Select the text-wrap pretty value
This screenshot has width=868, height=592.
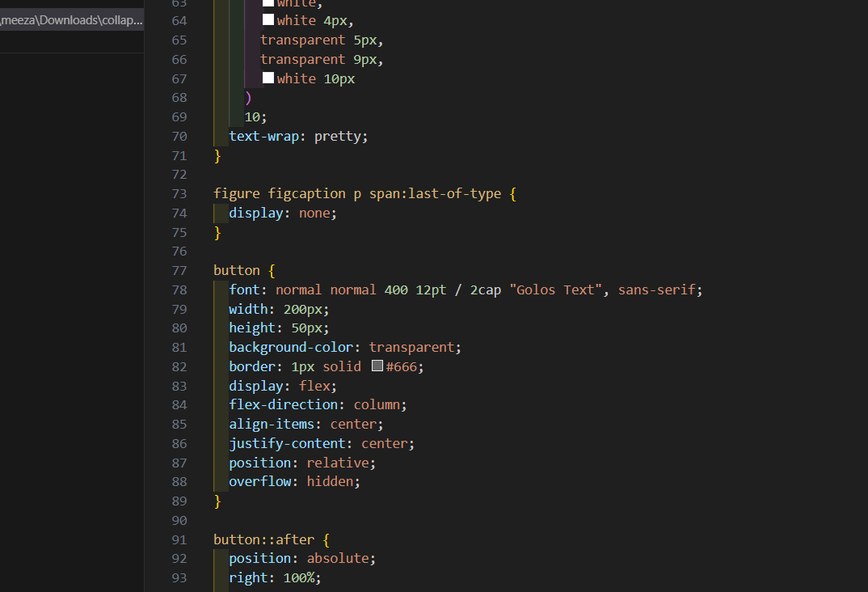click(339, 136)
